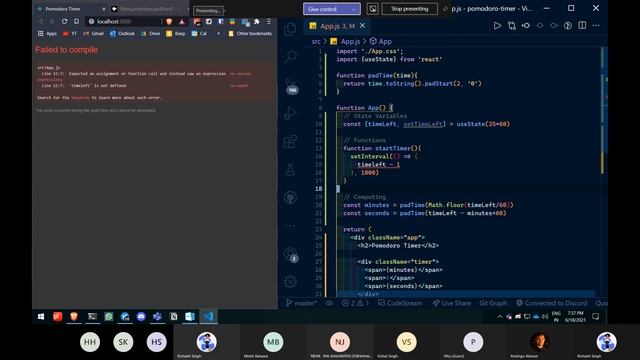This screenshot has width=640, height=360.
Task: Open the GitHub view in activity bar
Action: tap(290, 198)
